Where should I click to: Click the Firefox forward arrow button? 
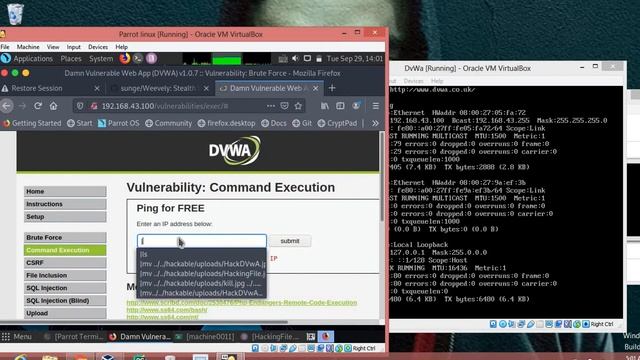(22, 106)
